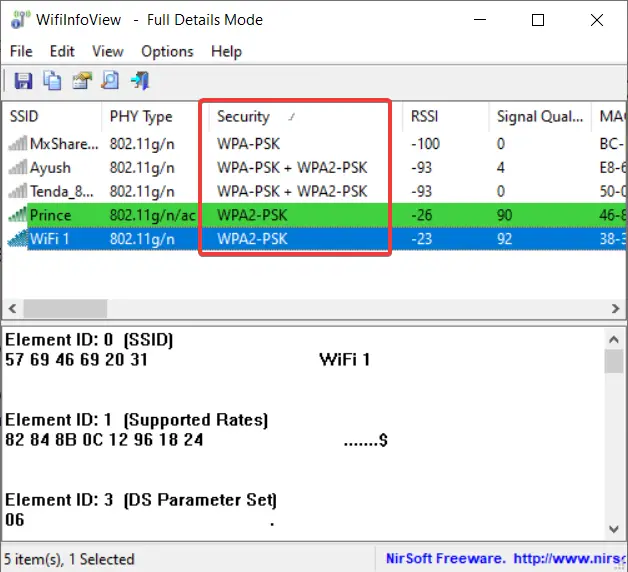This screenshot has width=628, height=572.
Task: Click the signal icon beside MxShare row
Action: 18,143
